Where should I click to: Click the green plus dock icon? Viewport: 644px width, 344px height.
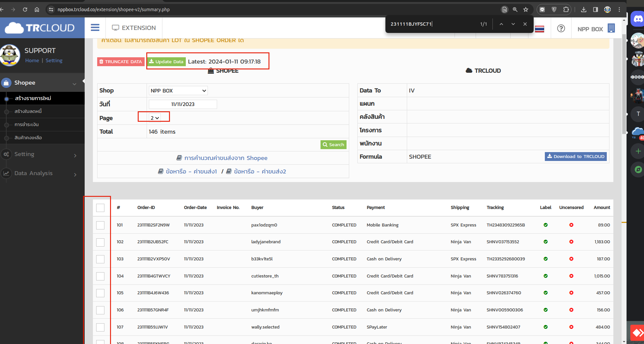tap(638, 151)
